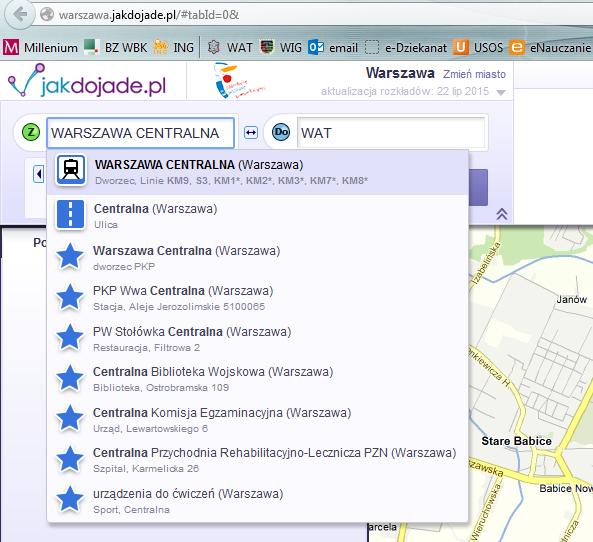
Task: Click Janów label on the map
Action: pyautogui.click(x=571, y=300)
